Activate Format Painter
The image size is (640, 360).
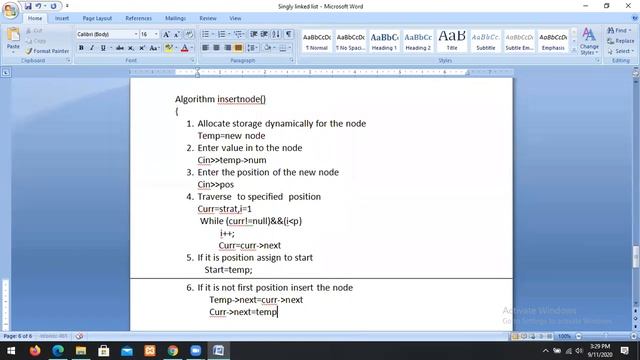[47, 51]
